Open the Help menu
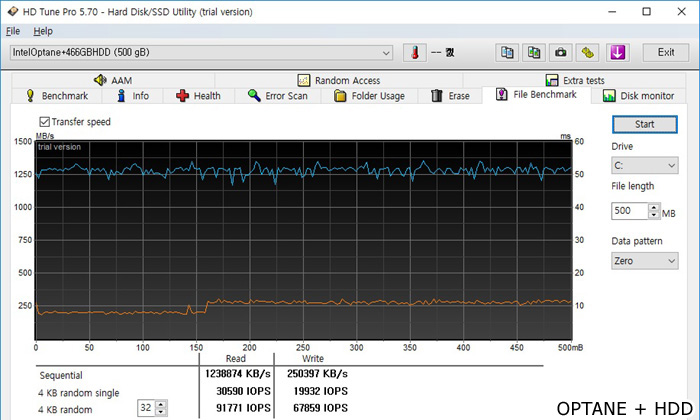This screenshot has height=420, width=700. [x=43, y=31]
